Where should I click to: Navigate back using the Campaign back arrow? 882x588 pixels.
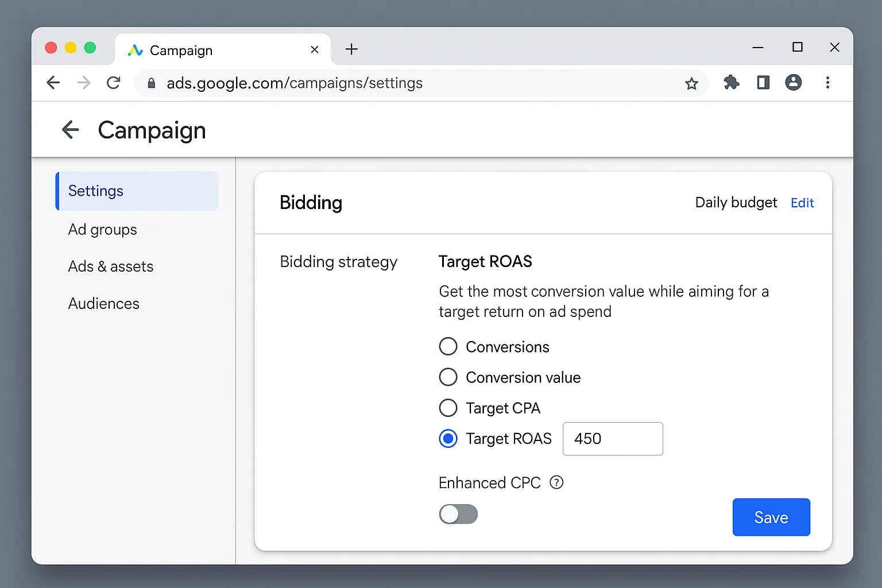[x=70, y=130]
